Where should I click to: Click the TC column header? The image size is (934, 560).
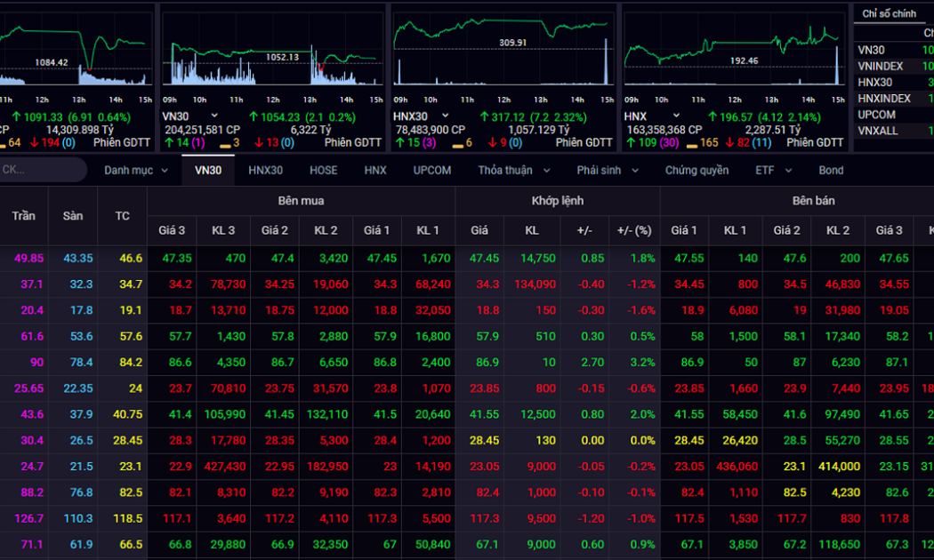[x=122, y=216]
